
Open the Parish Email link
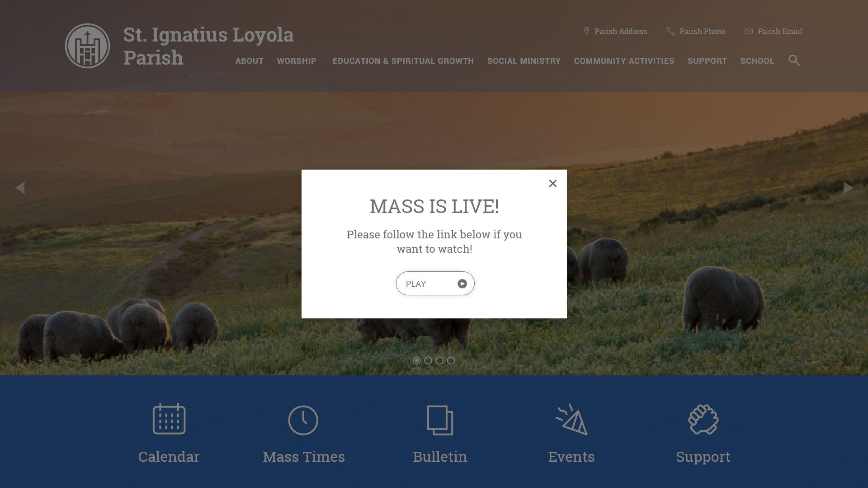(x=774, y=31)
